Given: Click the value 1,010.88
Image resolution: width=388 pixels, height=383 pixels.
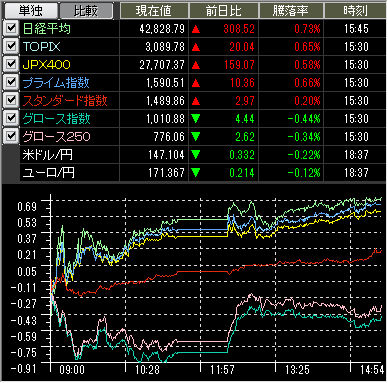Looking at the screenshot, I should [165, 119].
